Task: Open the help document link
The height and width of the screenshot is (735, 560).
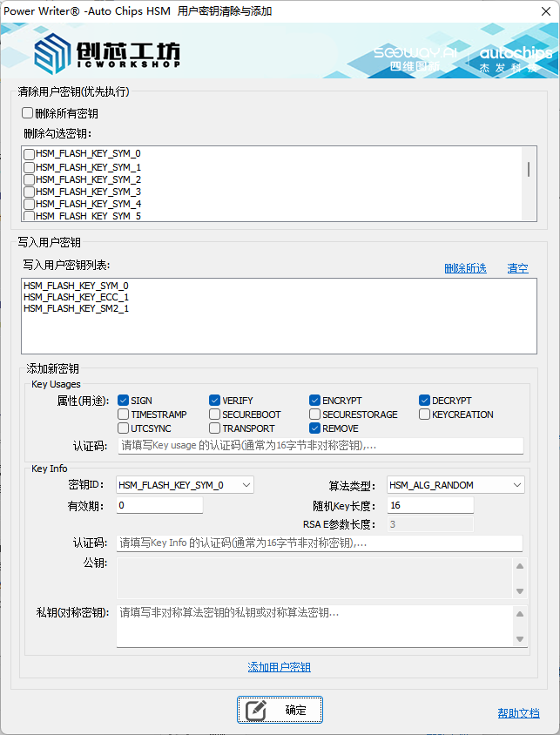Action: pos(518,713)
